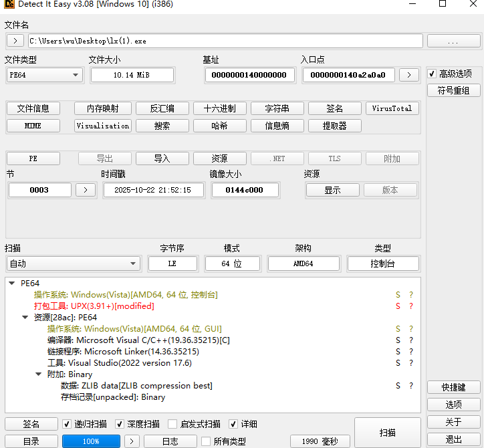
Task: Click the arrow button next to entry point
Action: click(x=409, y=75)
